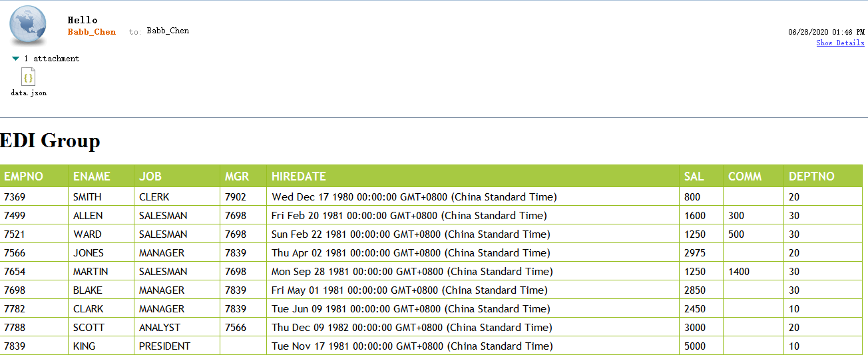Select the SMITH employee name cell
Viewport: 868px width, 355px height.
pos(87,197)
